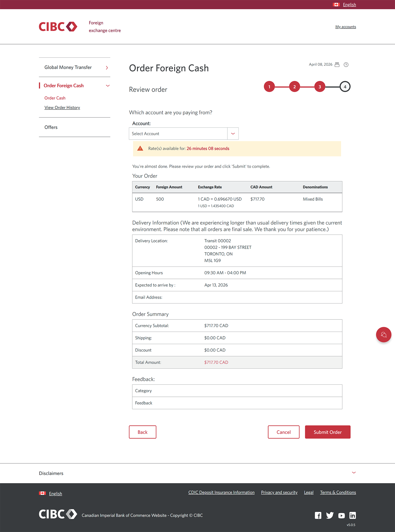Screen dimensions: 395x532
Task: Click the Canadian flag icon in footer
Action: coord(42,493)
